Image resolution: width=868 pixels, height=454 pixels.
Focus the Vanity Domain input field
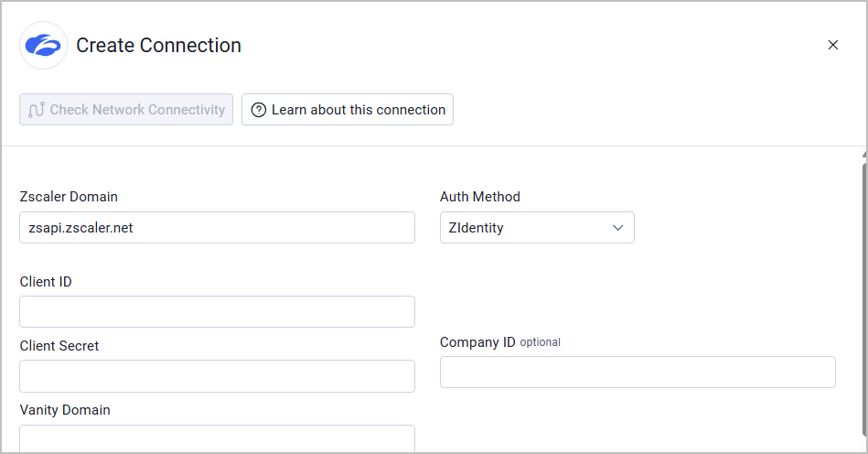[x=217, y=439]
